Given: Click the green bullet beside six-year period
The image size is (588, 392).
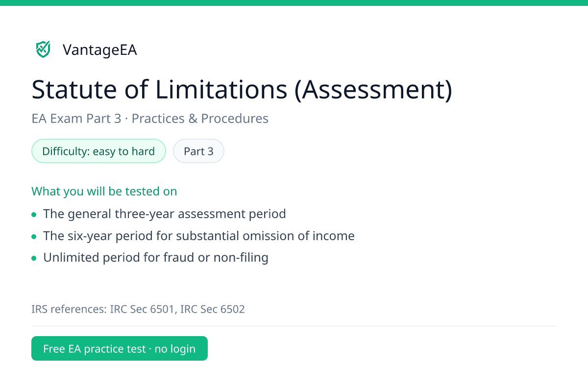Looking at the screenshot, I should click(x=34, y=237).
